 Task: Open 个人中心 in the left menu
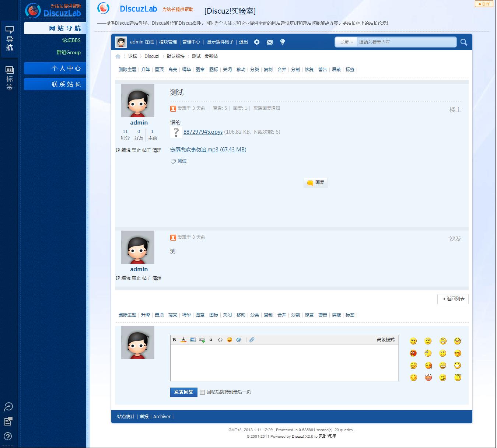(55, 69)
